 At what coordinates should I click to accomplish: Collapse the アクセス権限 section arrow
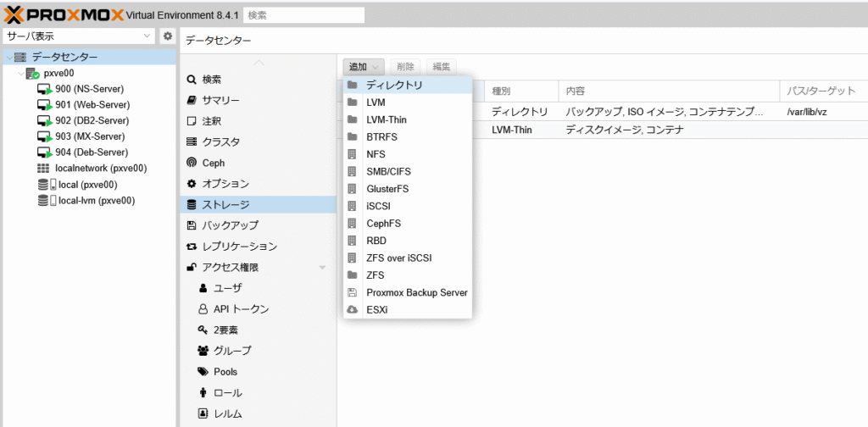coord(322,269)
